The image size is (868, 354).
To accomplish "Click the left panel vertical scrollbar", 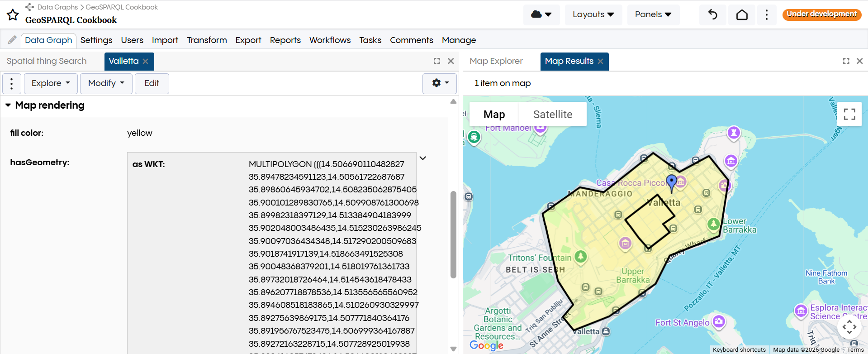I will (x=453, y=234).
